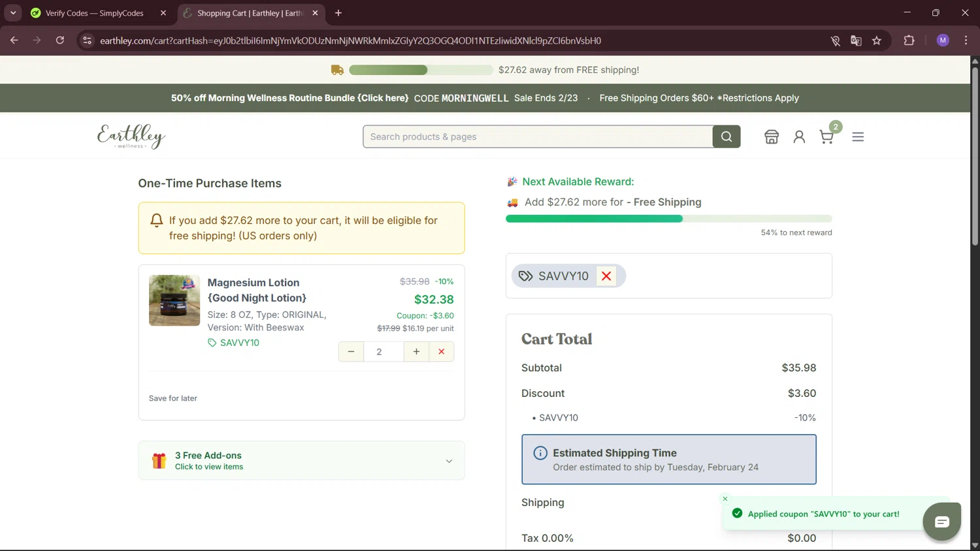Click the tracking protection eye icon
Viewport: 980px width, 551px height.
click(835, 40)
